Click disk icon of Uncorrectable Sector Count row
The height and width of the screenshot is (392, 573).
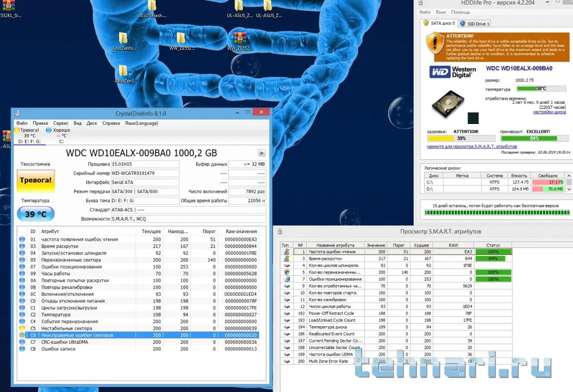[x=286, y=348]
